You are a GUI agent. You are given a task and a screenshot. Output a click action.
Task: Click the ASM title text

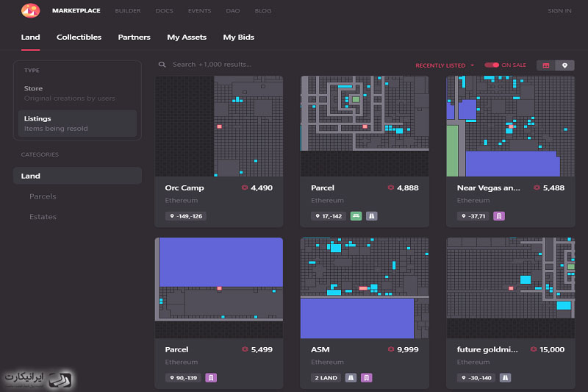(x=320, y=349)
